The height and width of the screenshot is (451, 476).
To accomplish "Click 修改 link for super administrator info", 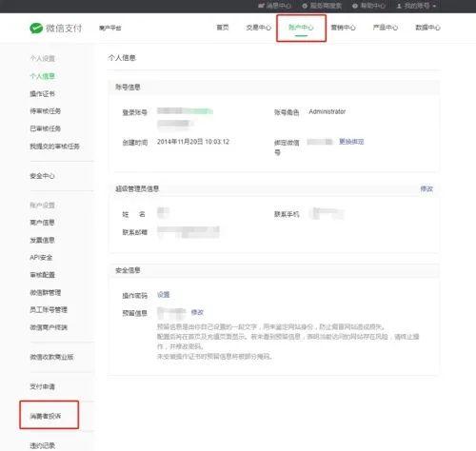I will [x=426, y=188].
